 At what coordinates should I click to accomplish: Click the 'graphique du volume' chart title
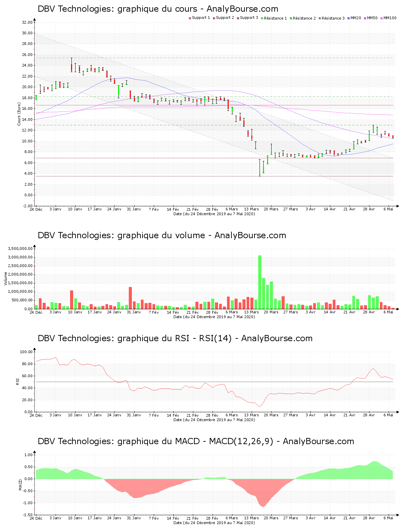[x=162, y=235]
